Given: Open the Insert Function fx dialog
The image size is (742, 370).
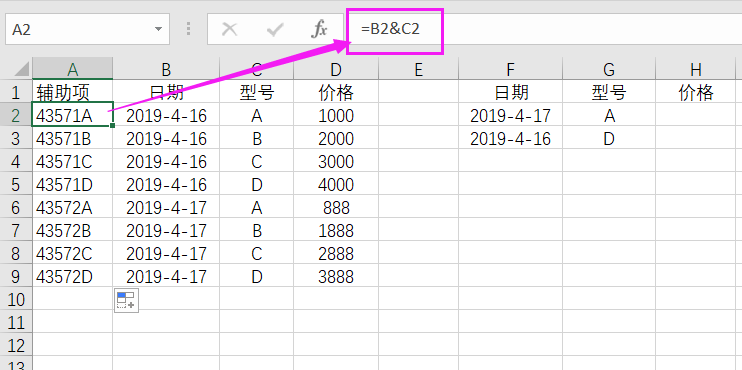Looking at the screenshot, I should [x=319, y=29].
